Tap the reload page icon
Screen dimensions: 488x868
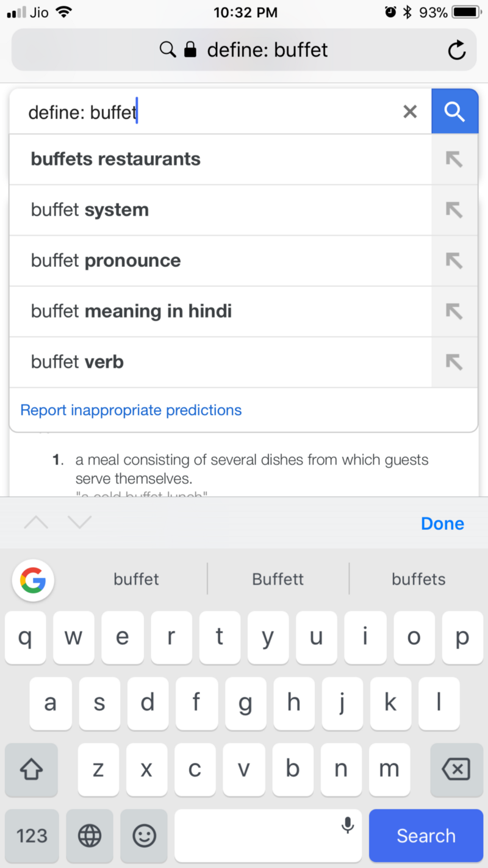click(456, 50)
